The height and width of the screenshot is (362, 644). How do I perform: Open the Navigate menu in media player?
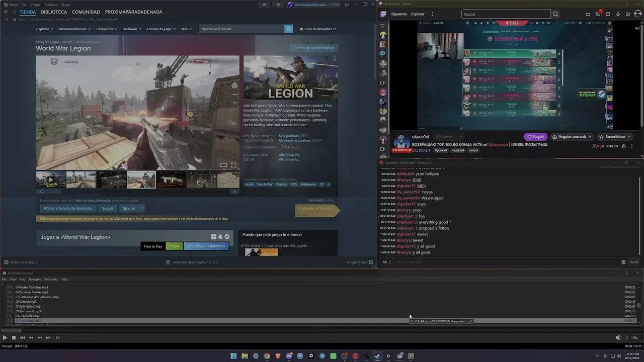tap(35, 280)
